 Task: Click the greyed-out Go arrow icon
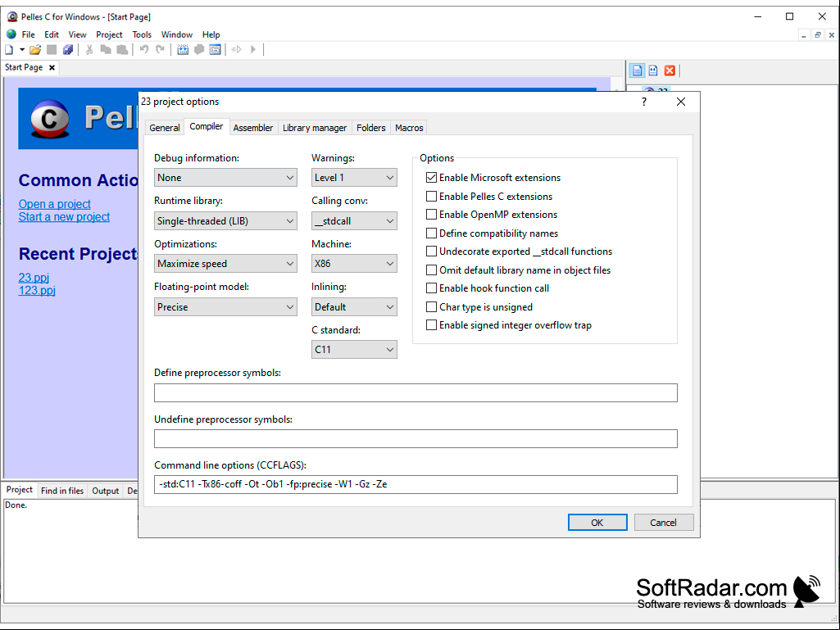[236, 50]
